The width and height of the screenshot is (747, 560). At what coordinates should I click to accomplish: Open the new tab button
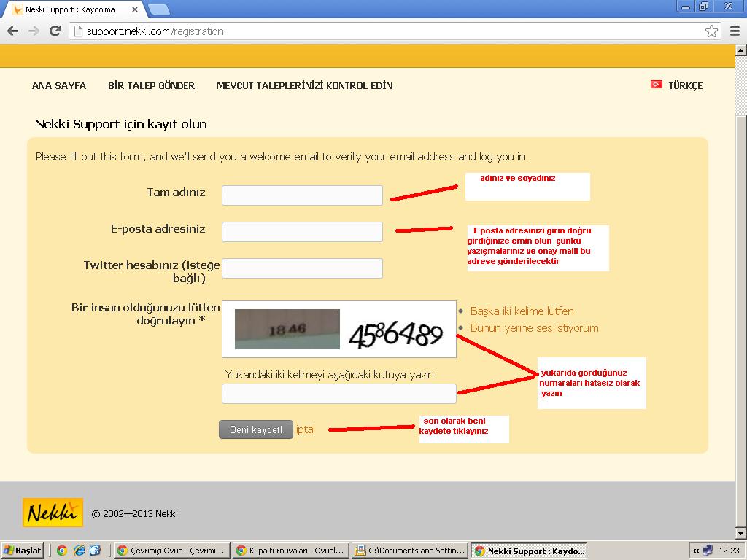pyautogui.click(x=159, y=9)
